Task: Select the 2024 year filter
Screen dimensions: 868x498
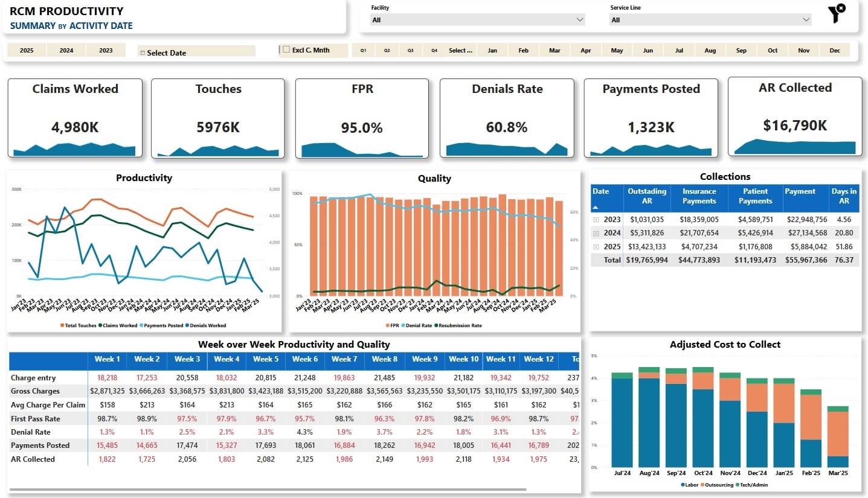Action: click(66, 51)
